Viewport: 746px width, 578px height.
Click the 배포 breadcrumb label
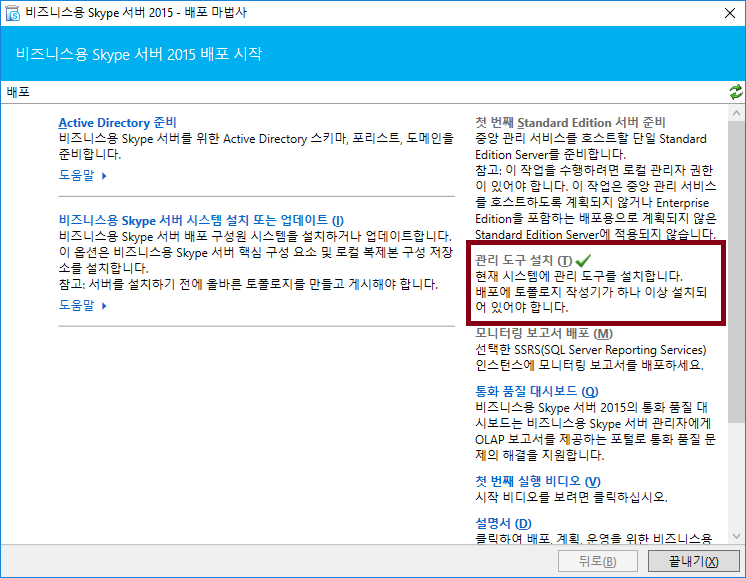tap(18, 92)
